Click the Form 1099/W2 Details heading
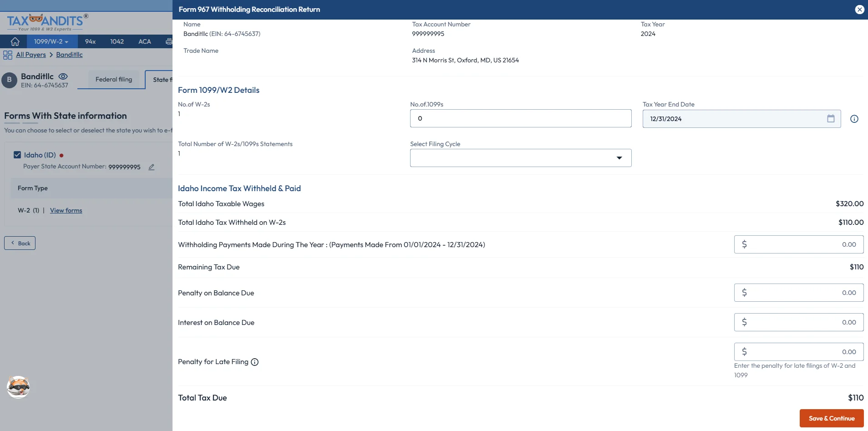 tap(218, 90)
